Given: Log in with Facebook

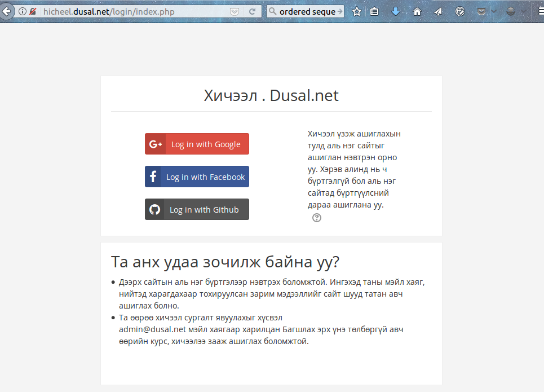Looking at the screenshot, I should (197, 177).
